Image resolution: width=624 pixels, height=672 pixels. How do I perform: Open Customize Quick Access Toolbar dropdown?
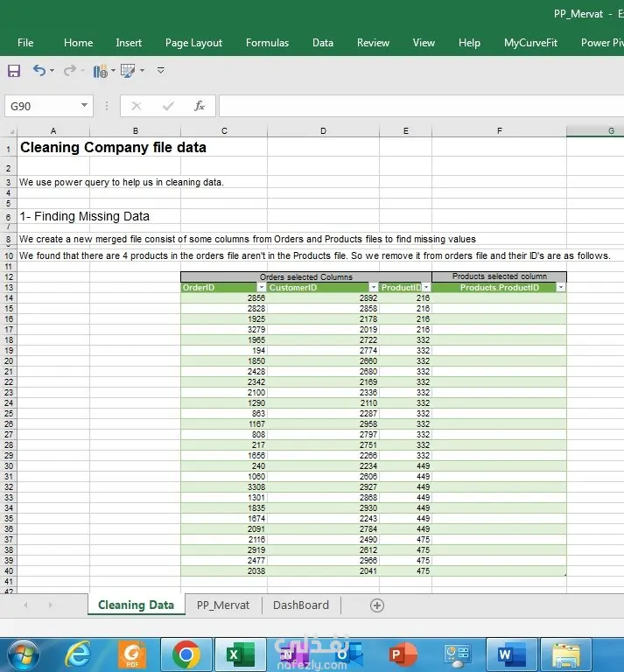point(160,70)
